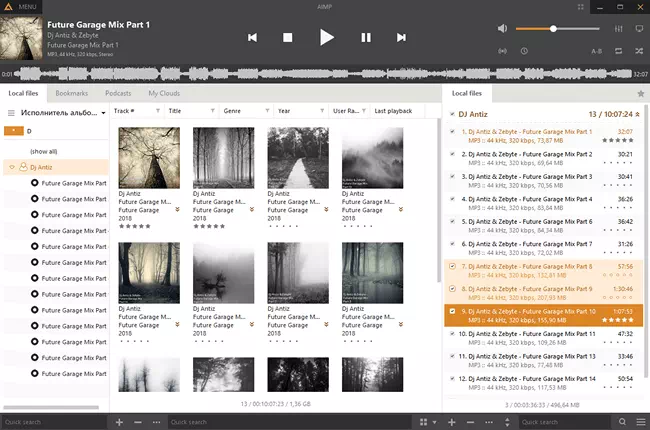Open the Исполнитель альбо... grouping dropdown
The height and width of the screenshot is (430, 650).
point(63,112)
